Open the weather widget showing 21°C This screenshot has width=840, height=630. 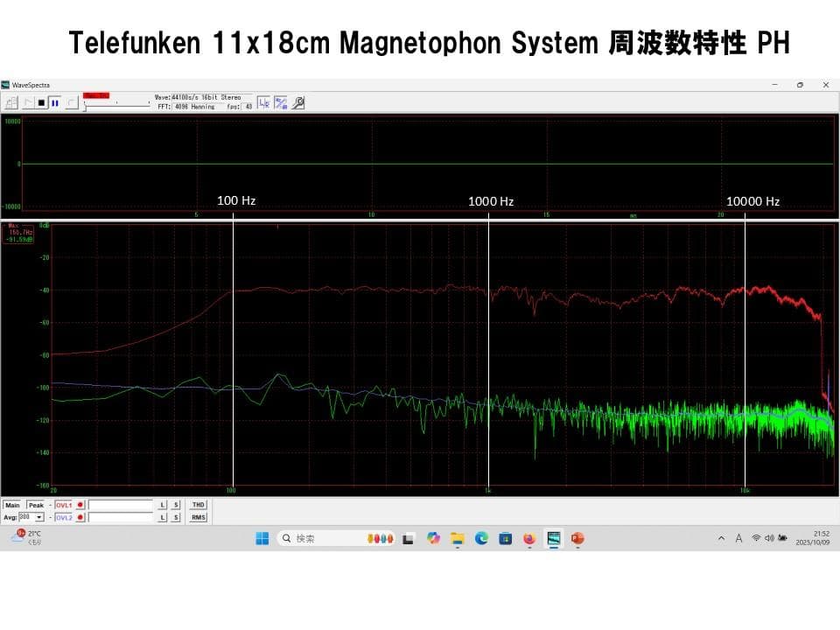pos(27,538)
